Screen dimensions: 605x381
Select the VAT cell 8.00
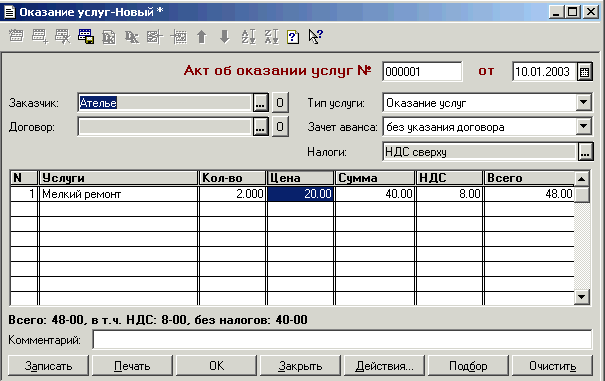click(450, 194)
